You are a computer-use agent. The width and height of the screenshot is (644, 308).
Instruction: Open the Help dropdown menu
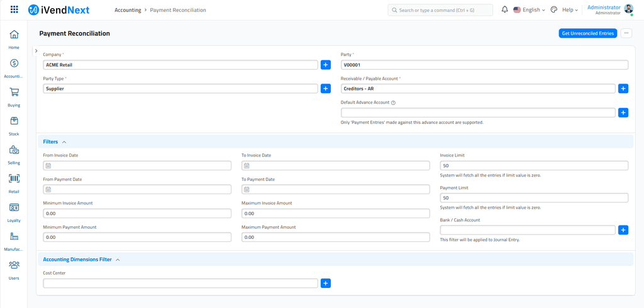point(570,10)
